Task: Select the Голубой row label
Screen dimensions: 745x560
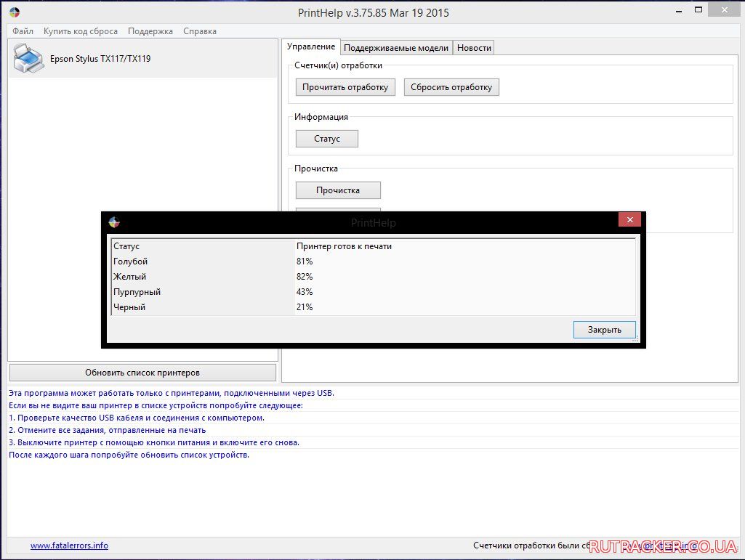Action: [131, 261]
